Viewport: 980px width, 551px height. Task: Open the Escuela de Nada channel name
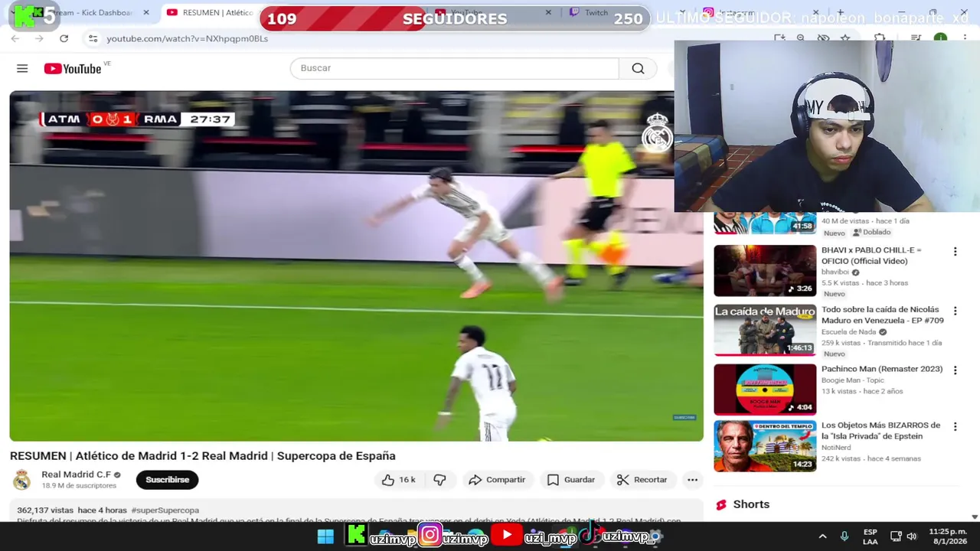(849, 332)
